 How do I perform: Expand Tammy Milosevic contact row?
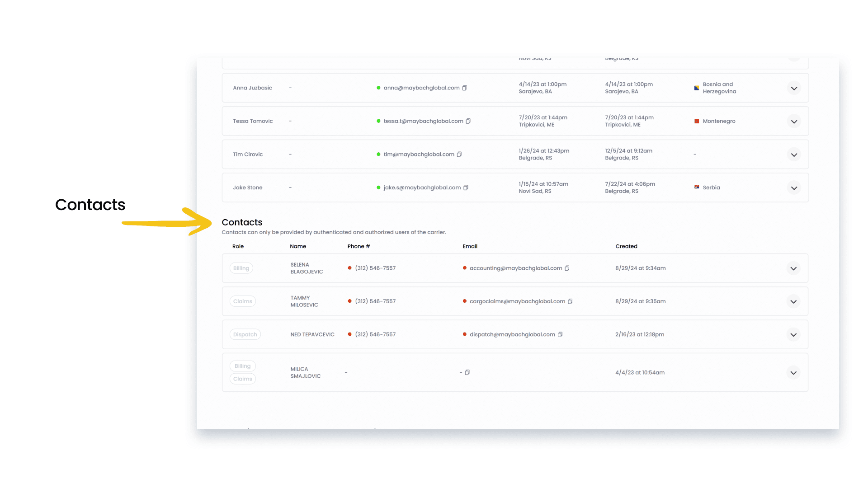[793, 302]
